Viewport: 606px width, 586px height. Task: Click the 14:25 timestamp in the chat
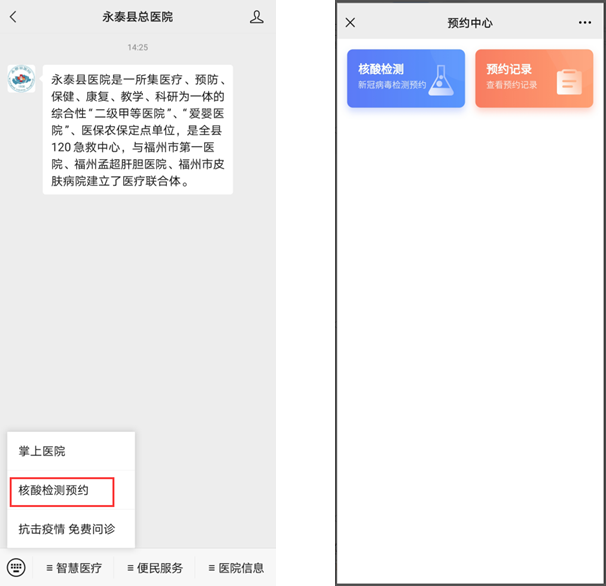coord(138,47)
